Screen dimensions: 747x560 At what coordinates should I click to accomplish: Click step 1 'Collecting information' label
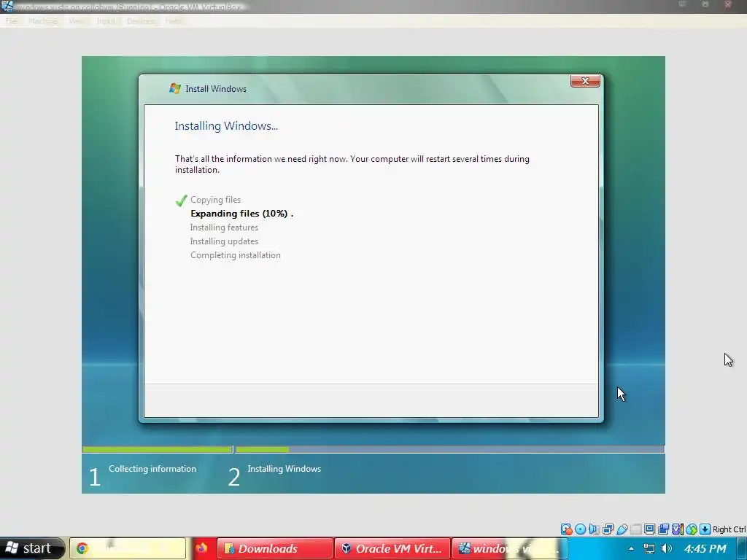click(152, 469)
